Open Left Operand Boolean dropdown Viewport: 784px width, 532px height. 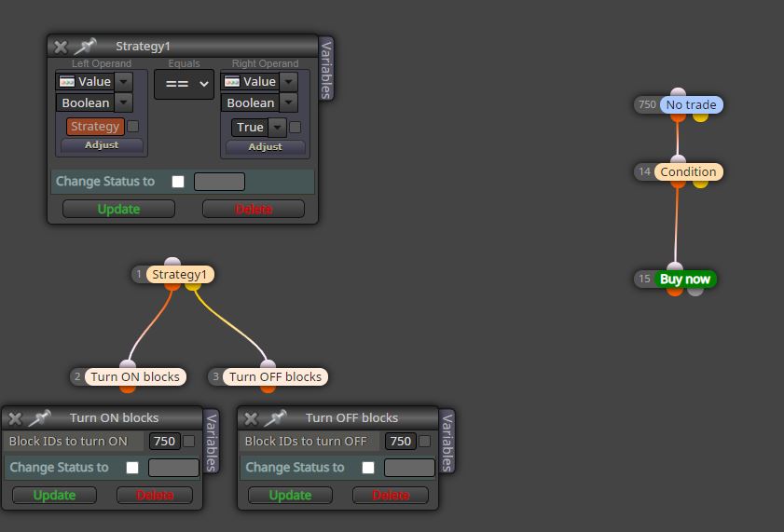click(124, 102)
